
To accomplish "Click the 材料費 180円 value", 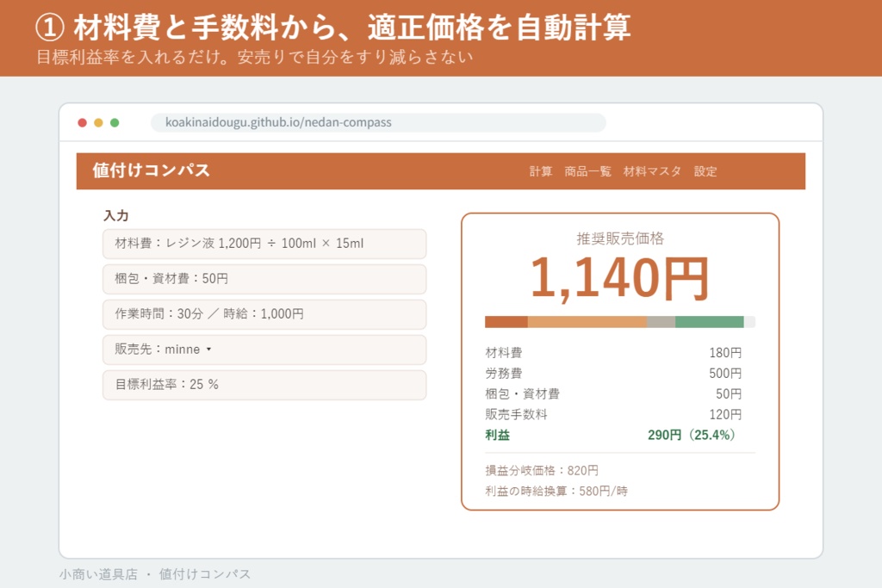I will pos(725,353).
